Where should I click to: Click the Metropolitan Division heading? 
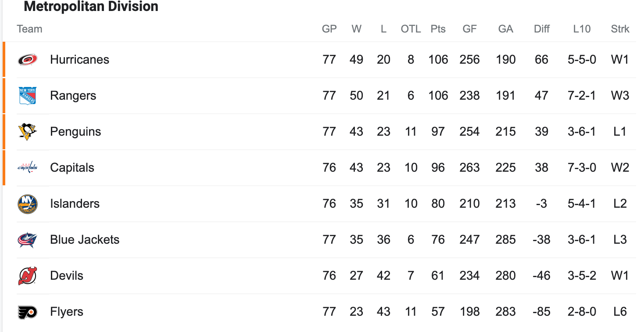91,7
